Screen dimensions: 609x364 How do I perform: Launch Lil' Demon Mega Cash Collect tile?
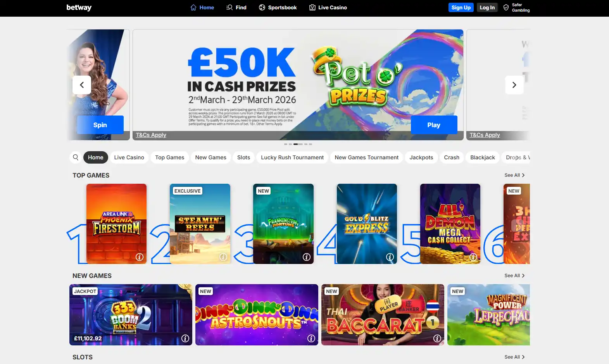point(450,224)
